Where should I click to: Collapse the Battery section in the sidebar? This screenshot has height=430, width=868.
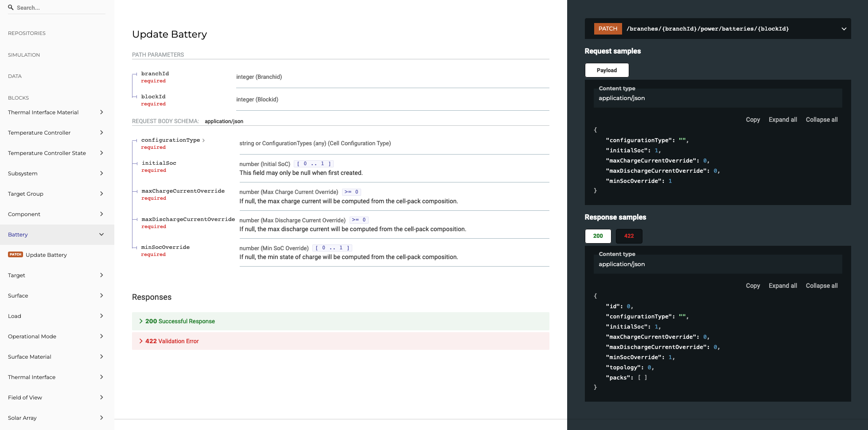coord(101,234)
